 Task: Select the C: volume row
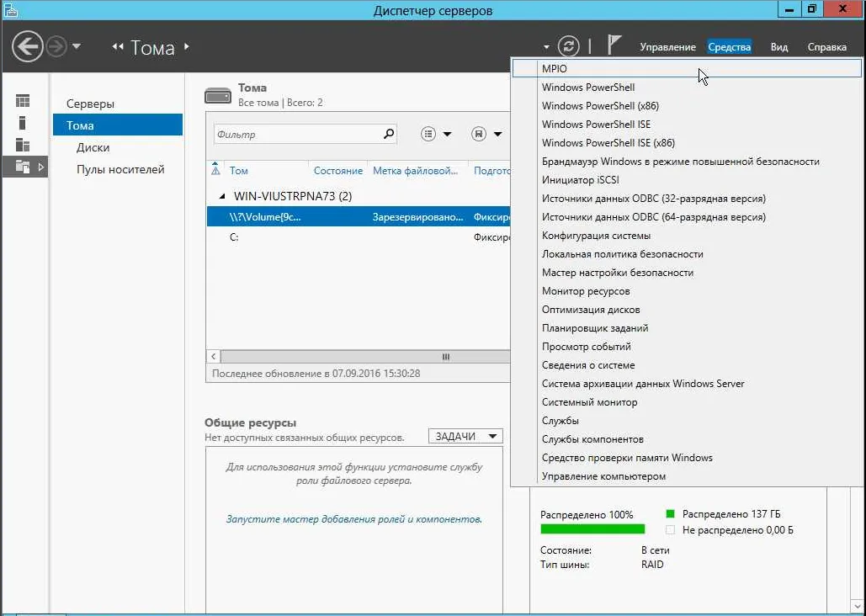coord(359,237)
